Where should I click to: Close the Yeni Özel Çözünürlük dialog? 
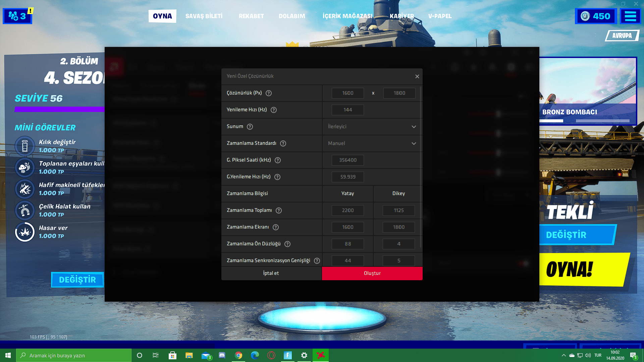[417, 76]
